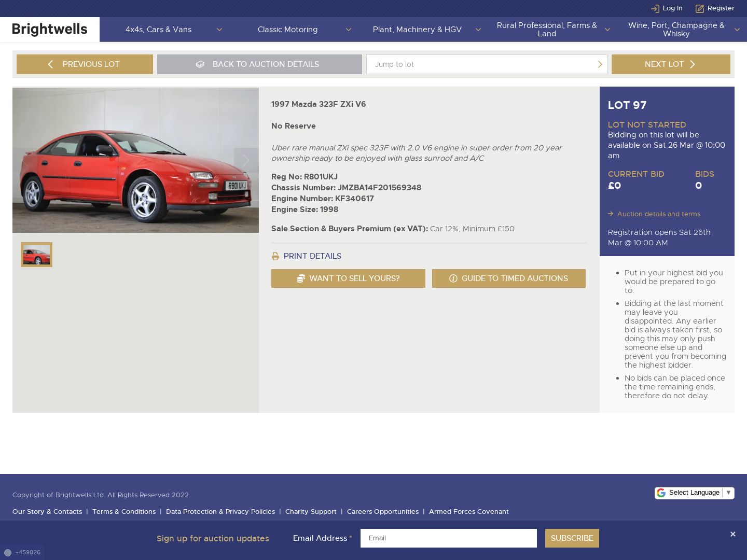747x560 pixels.
Task: Click the printer icon beside Print Details
Action: pyautogui.click(x=275, y=256)
